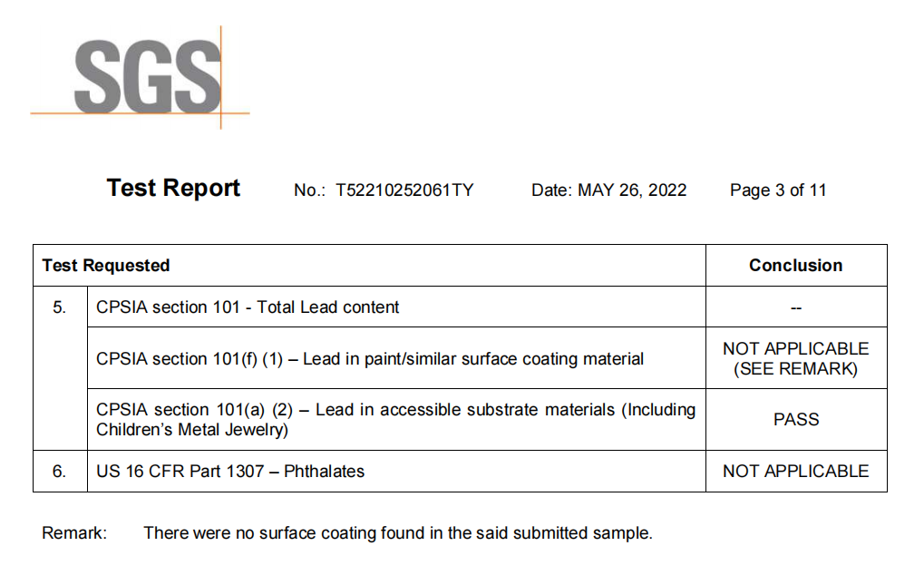The width and height of the screenshot is (924, 575).
Task: Select report number T52210252061TY
Action: click(404, 190)
